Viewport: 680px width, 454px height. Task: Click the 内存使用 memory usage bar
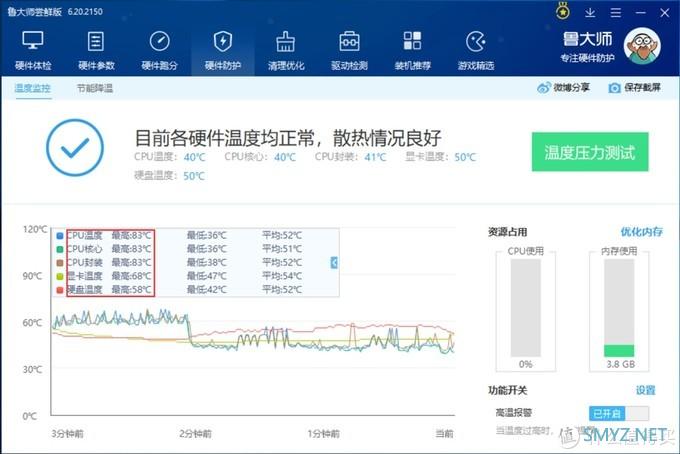tap(619, 308)
